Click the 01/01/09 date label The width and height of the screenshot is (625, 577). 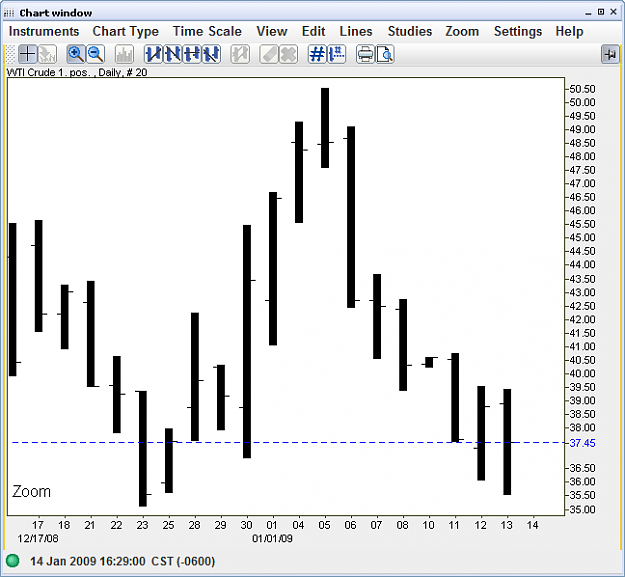(x=272, y=538)
